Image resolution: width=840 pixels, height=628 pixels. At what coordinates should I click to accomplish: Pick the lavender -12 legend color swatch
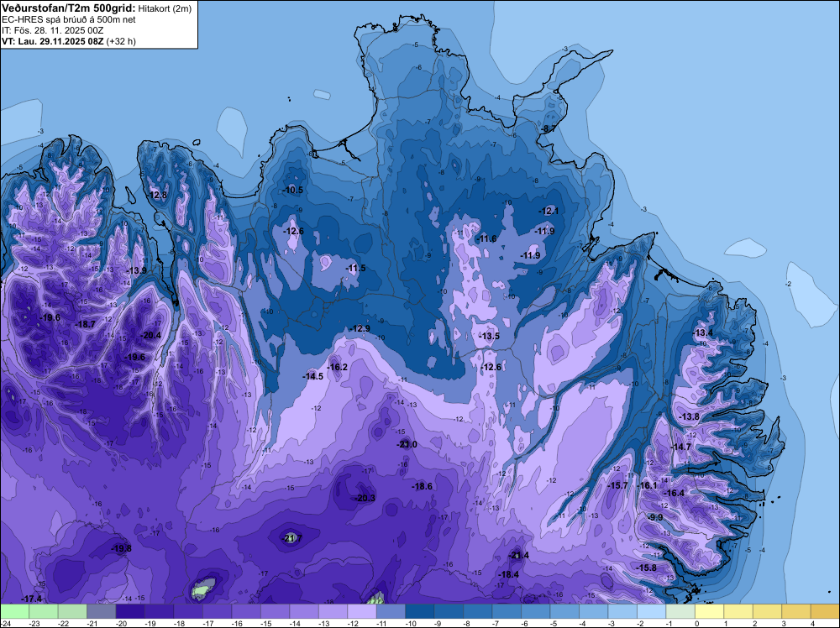(x=361, y=611)
